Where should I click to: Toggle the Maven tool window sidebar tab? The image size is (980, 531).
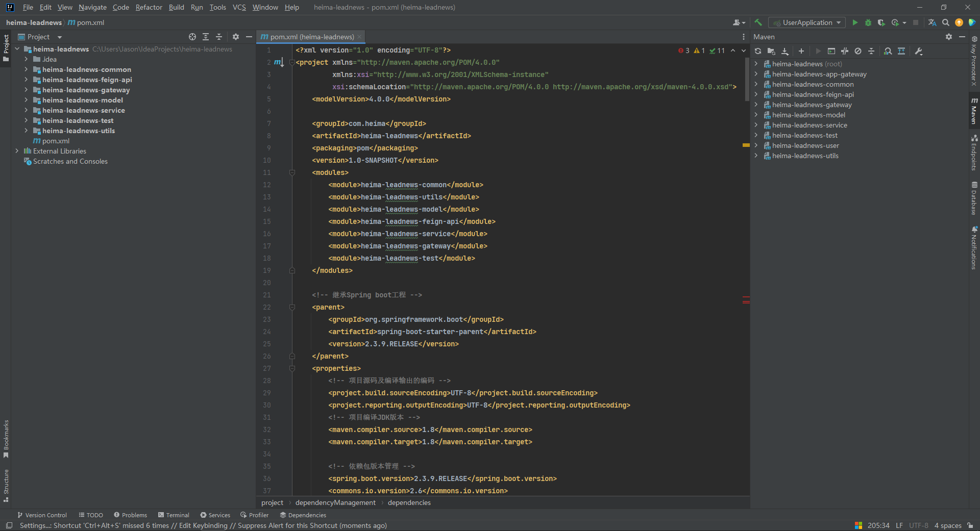(974, 110)
